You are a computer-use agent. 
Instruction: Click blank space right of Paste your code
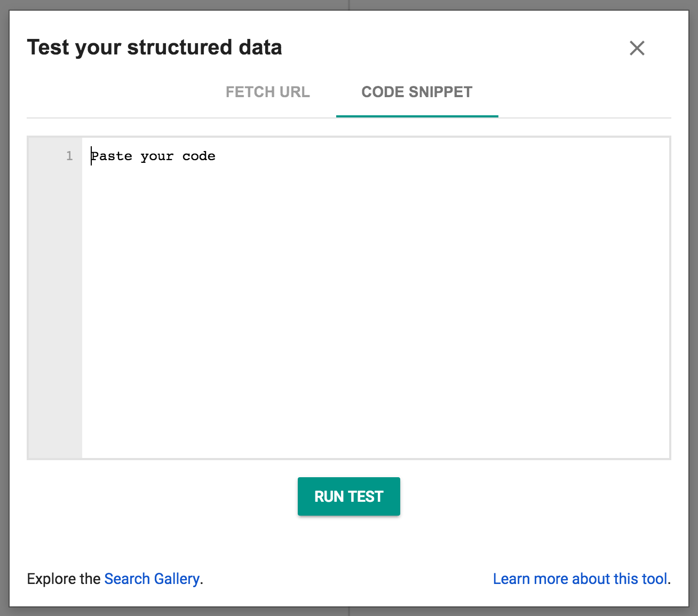pos(427,156)
